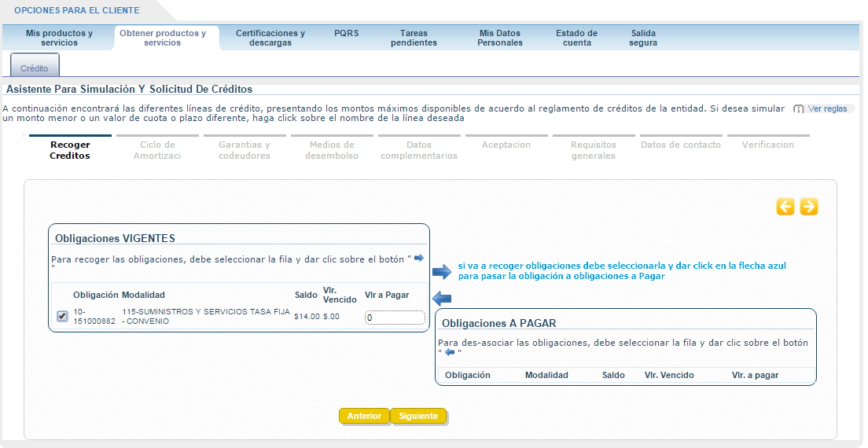
Task: Go to the Medios de desembolso step
Action: coord(332,150)
